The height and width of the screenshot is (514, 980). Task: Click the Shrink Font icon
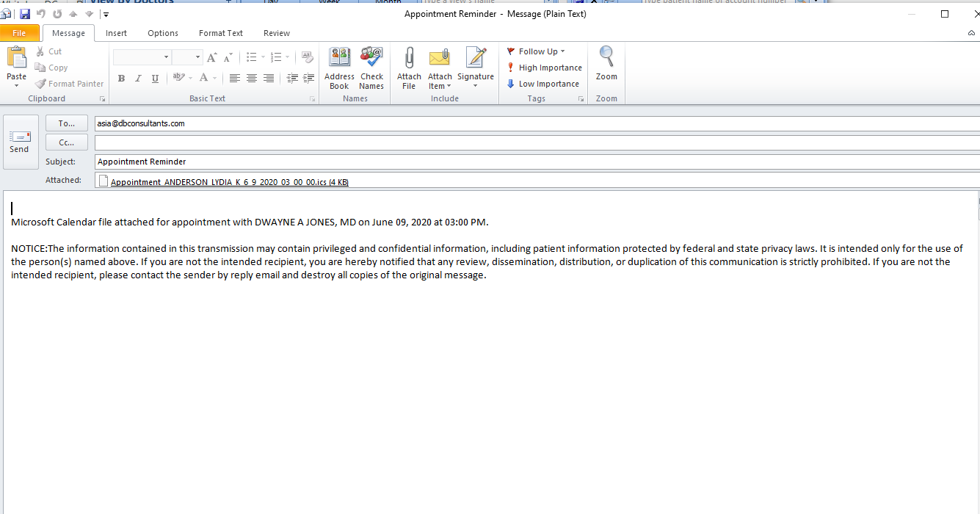228,57
